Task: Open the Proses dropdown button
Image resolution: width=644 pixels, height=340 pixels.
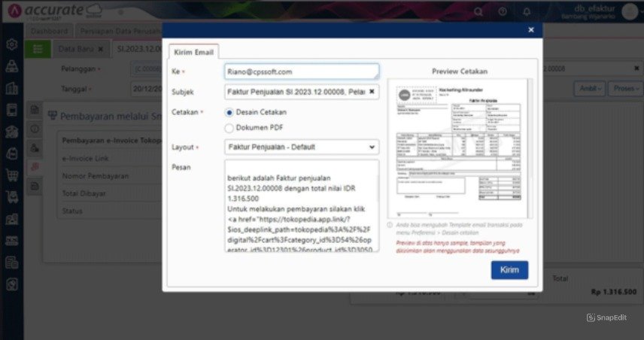Action: 625,89
